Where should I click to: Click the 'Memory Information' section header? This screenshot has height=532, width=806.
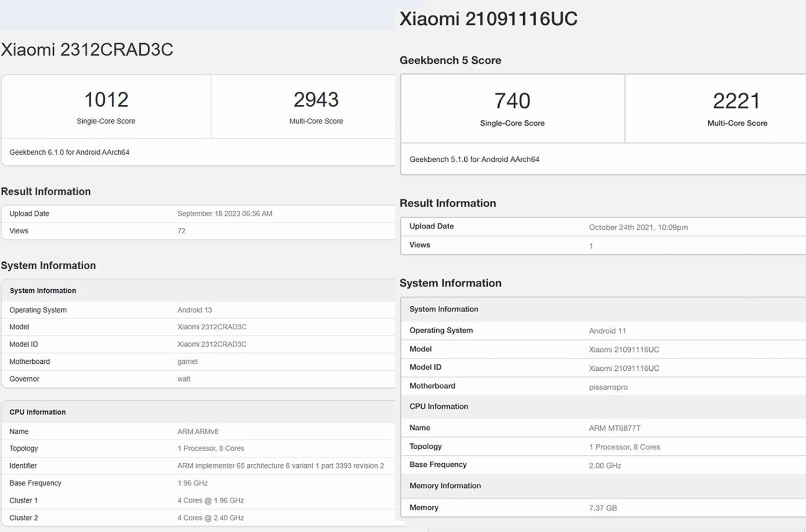tap(445, 485)
